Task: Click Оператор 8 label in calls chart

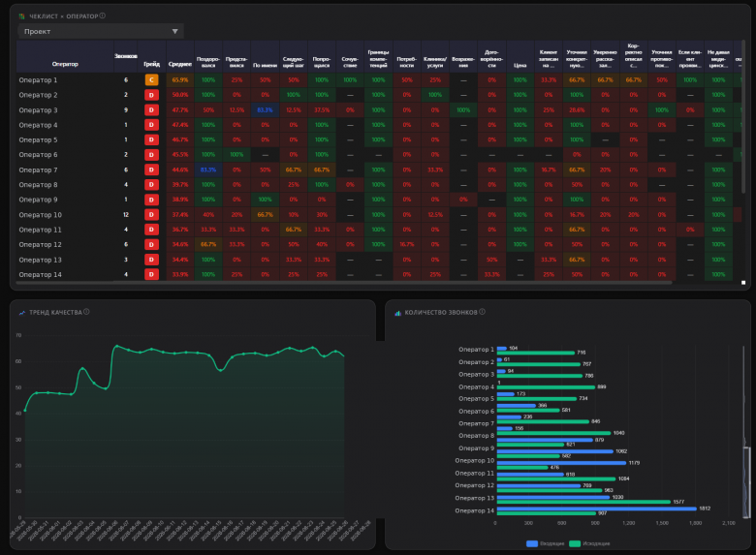Action: click(476, 436)
